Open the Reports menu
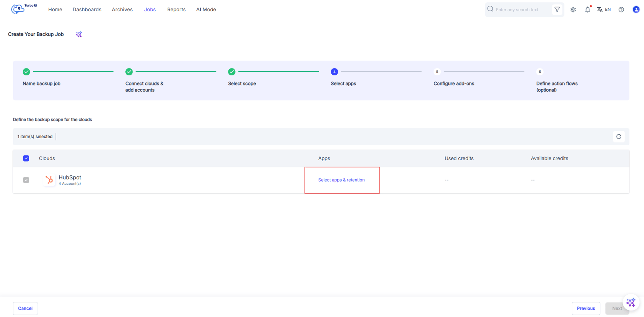 click(176, 10)
